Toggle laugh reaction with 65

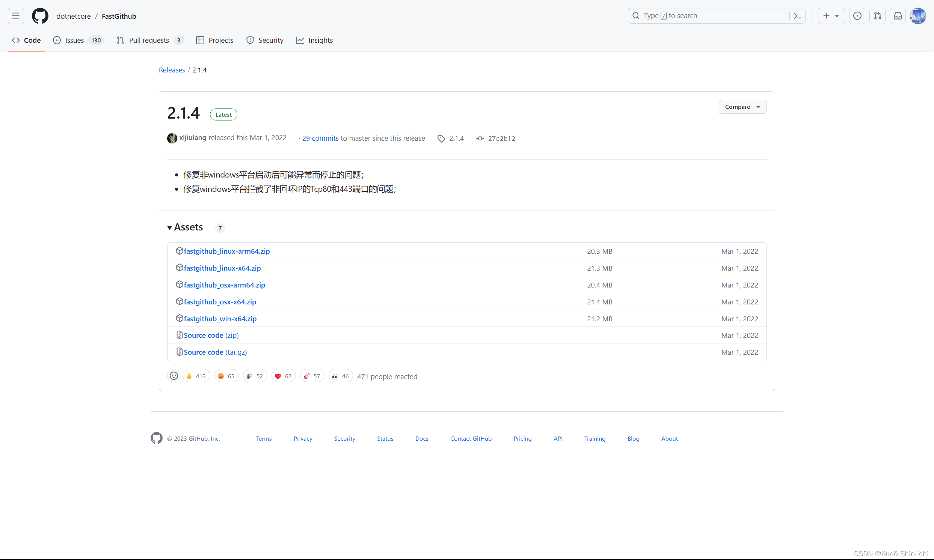pos(226,376)
